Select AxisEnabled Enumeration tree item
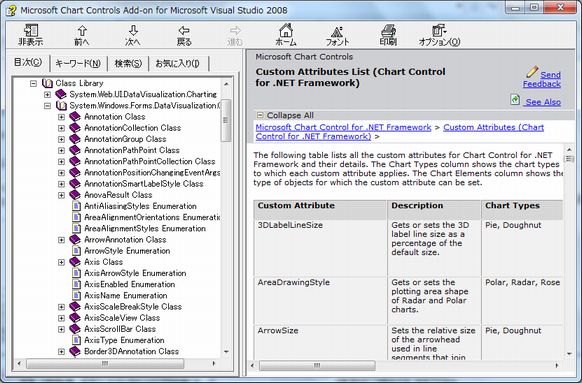This screenshot has height=383, width=582. (130, 284)
